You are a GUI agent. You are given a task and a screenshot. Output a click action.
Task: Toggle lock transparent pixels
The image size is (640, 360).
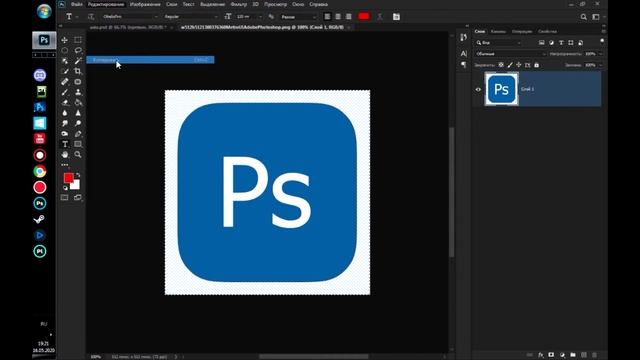[x=501, y=65]
